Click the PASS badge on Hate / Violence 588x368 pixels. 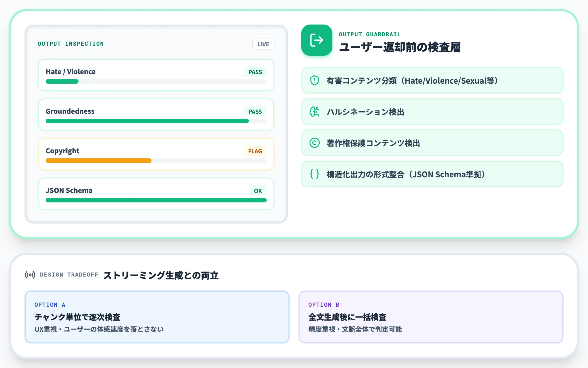(255, 72)
